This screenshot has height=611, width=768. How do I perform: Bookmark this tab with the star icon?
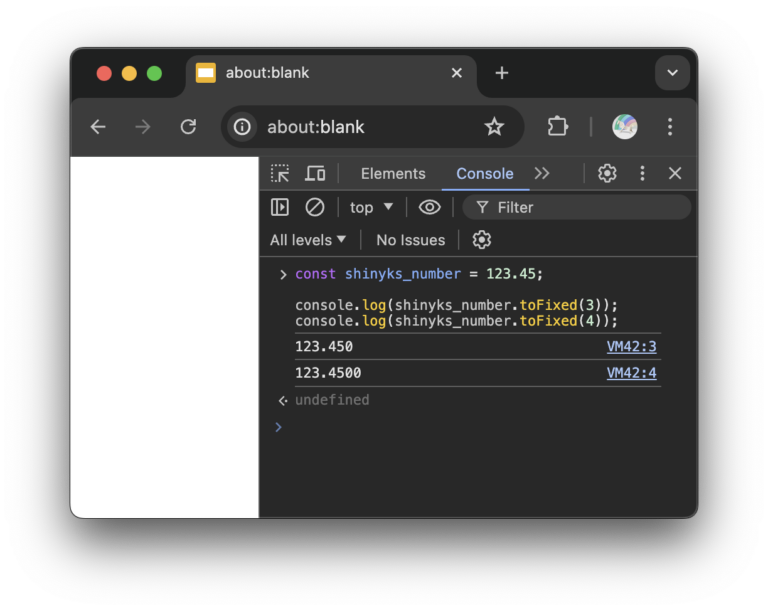pos(494,127)
